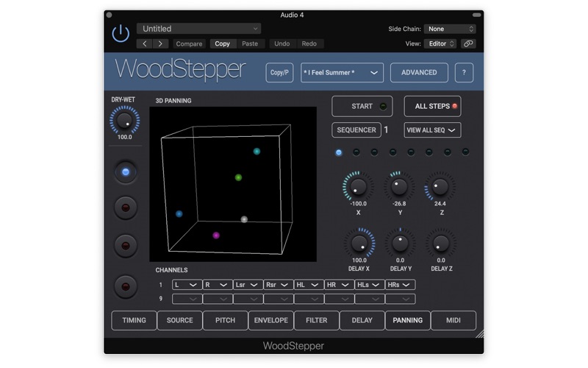Select the green ball in 3D panning cube
588x368 pixels.
tap(238, 177)
